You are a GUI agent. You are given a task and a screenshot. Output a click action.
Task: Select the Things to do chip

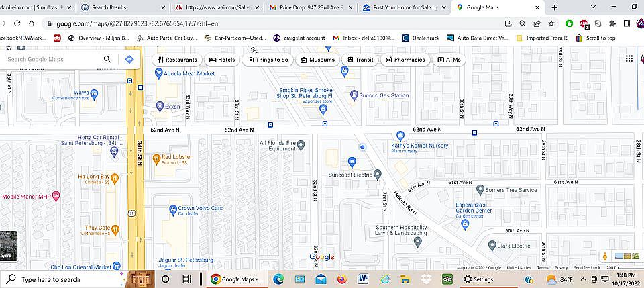coord(268,60)
